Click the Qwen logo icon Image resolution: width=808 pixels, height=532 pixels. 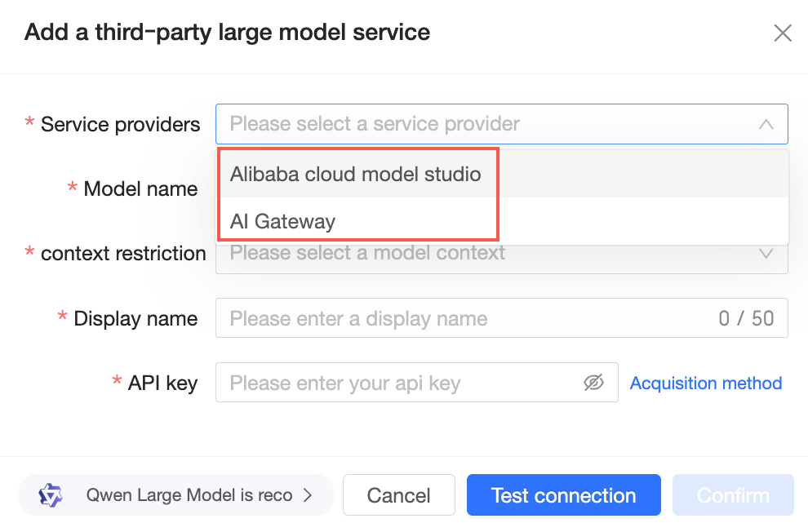51,495
